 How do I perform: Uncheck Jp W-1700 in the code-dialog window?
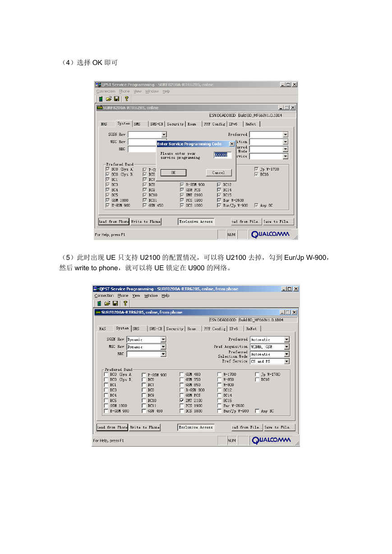[x=257, y=169]
